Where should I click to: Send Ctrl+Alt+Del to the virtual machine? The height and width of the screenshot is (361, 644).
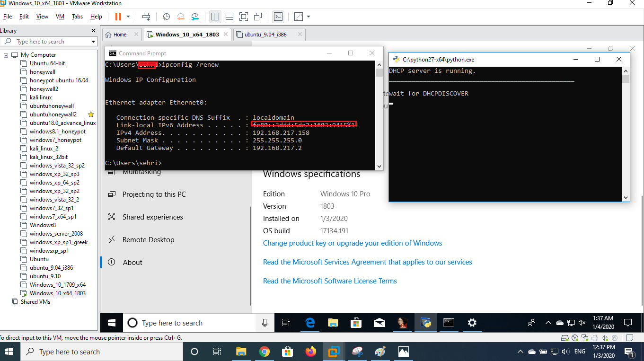click(146, 17)
